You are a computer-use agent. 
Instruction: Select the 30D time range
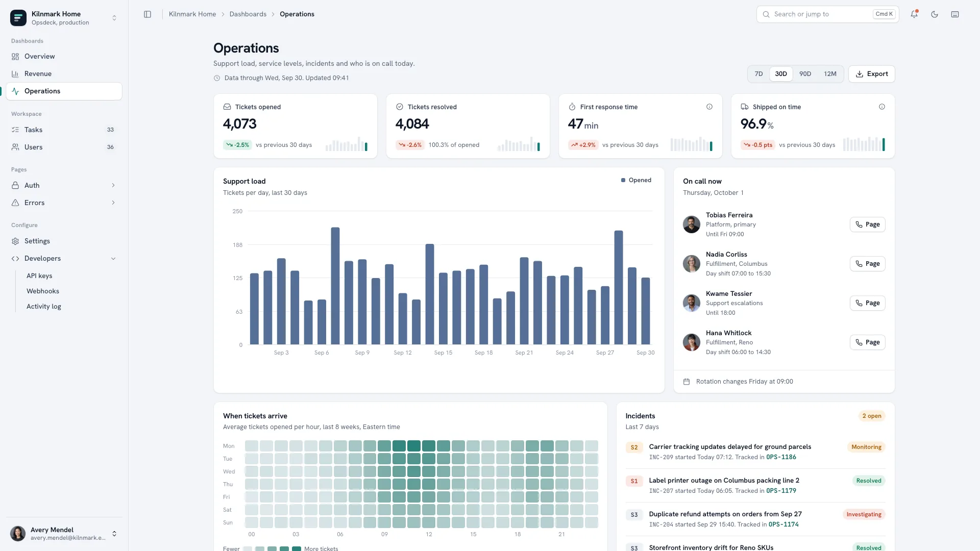[781, 74]
